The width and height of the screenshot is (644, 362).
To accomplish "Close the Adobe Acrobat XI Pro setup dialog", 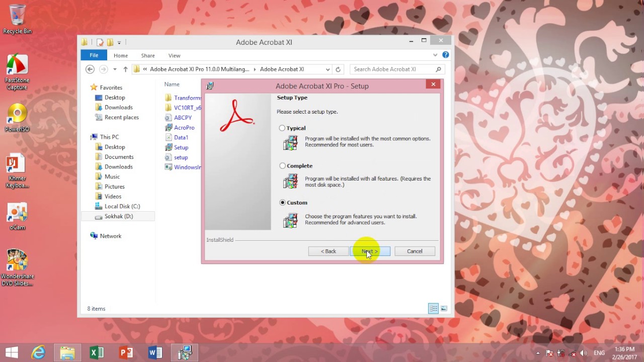I will [433, 84].
